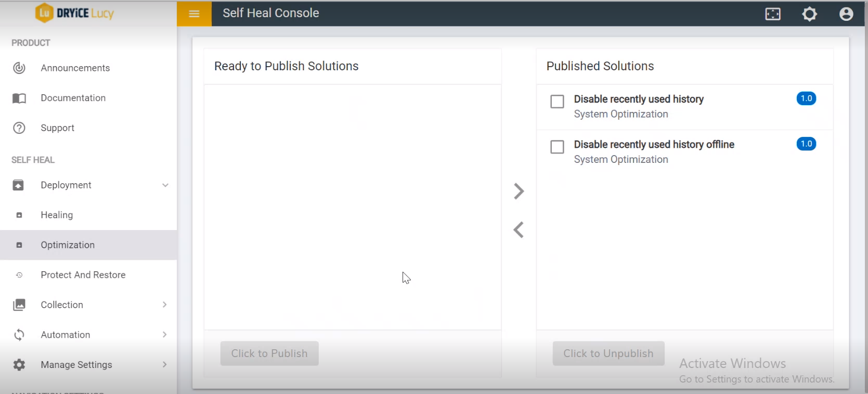Click the move-right arrow between panels

pyautogui.click(x=519, y=191)
